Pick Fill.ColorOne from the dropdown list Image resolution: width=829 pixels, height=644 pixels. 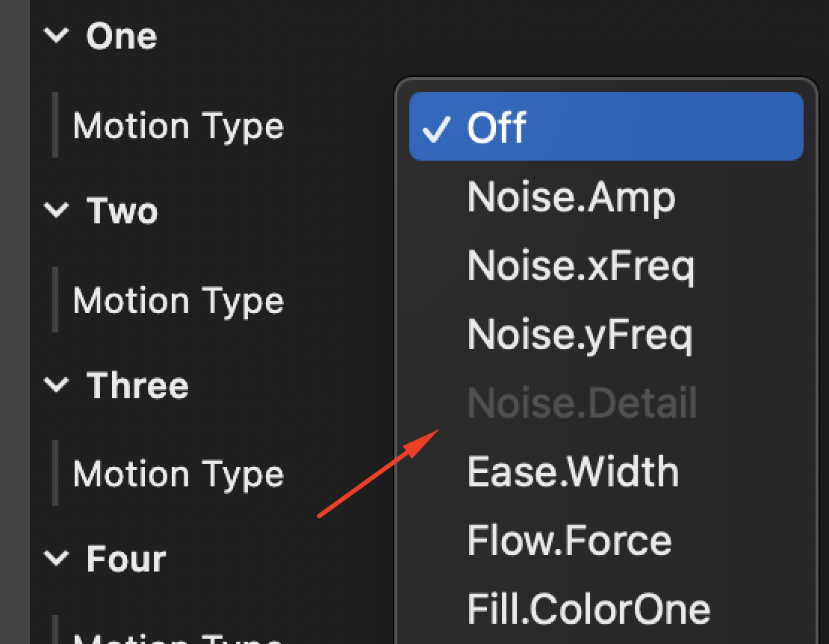coord(588,608)
